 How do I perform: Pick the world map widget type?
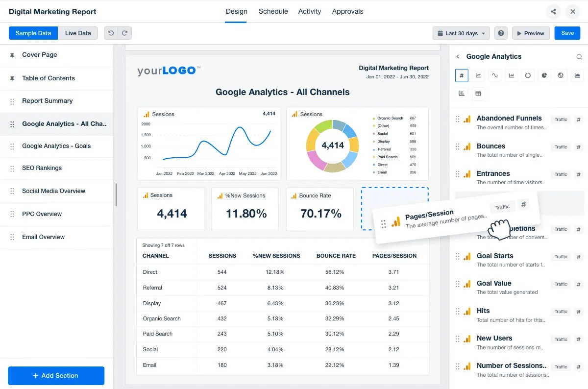pyautogui.click(x=561, y=75)
